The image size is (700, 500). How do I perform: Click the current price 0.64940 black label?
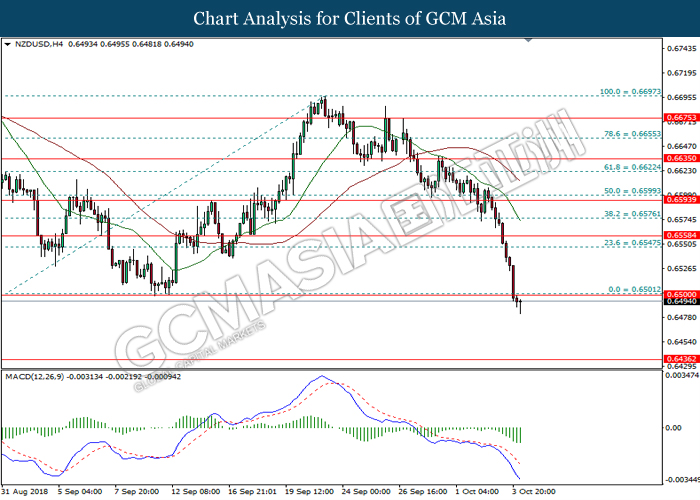pos(681,301)
